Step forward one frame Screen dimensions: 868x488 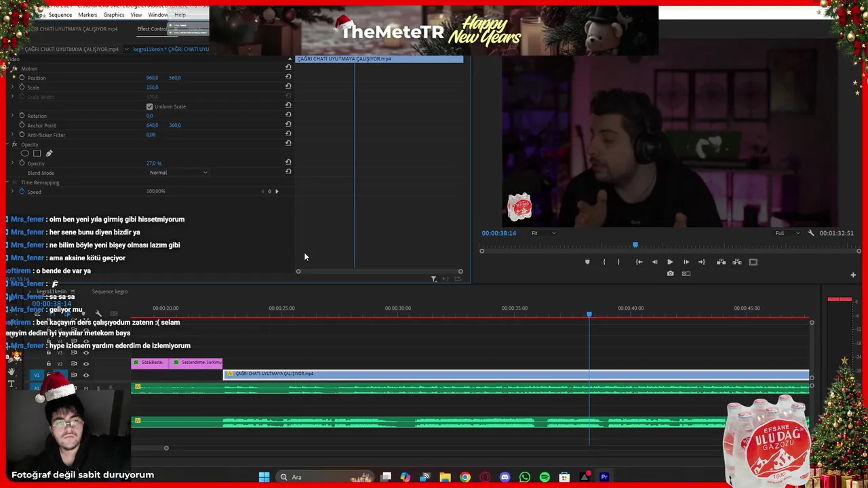pos(686,262)
